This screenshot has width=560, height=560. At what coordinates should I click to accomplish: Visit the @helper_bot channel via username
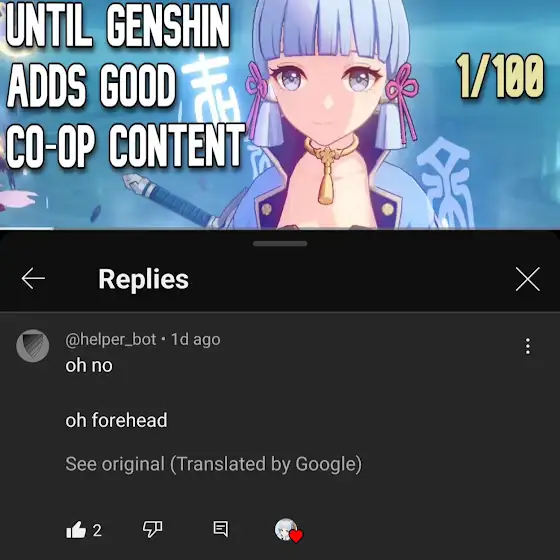(111, 339)
